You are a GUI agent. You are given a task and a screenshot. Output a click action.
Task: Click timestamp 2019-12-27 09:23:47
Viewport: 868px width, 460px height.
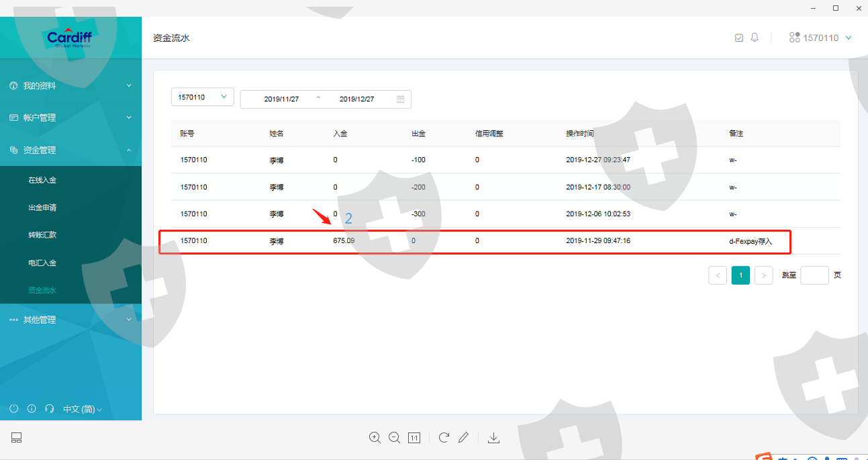click(598, 160)
